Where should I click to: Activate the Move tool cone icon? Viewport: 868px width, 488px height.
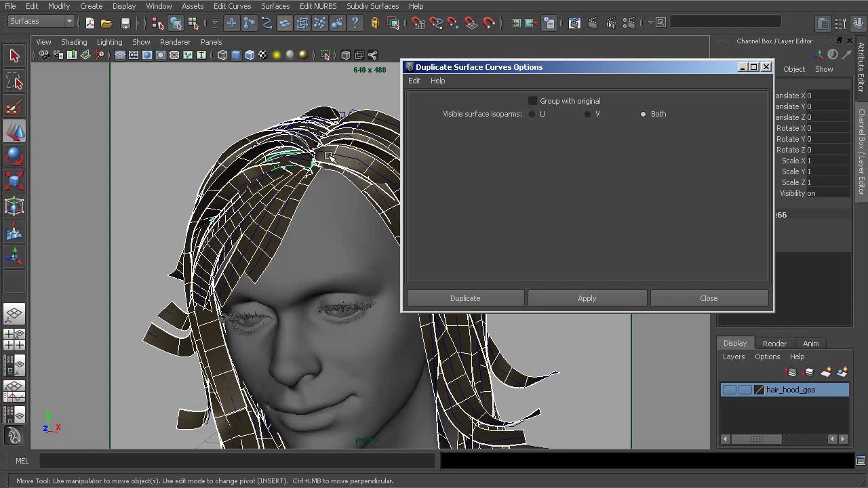pos(14,131)
